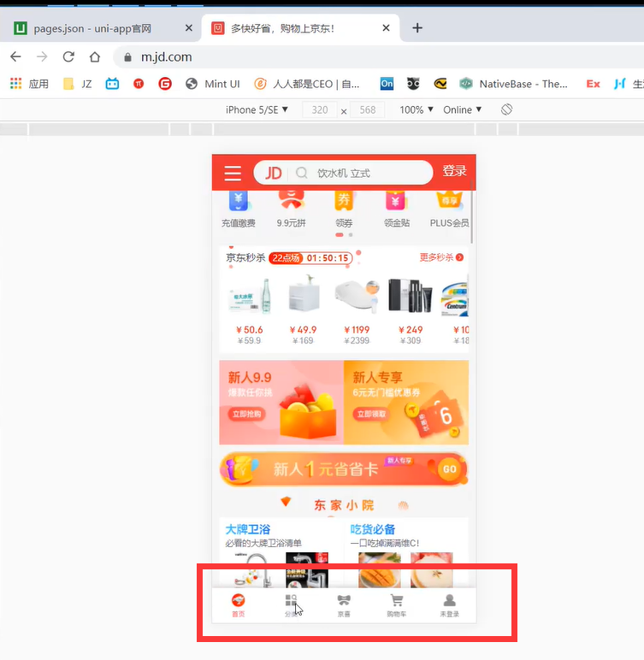Open 领券 coupon shortcut icon
Viewport: 644px width, 660px height.
(344, 201)
